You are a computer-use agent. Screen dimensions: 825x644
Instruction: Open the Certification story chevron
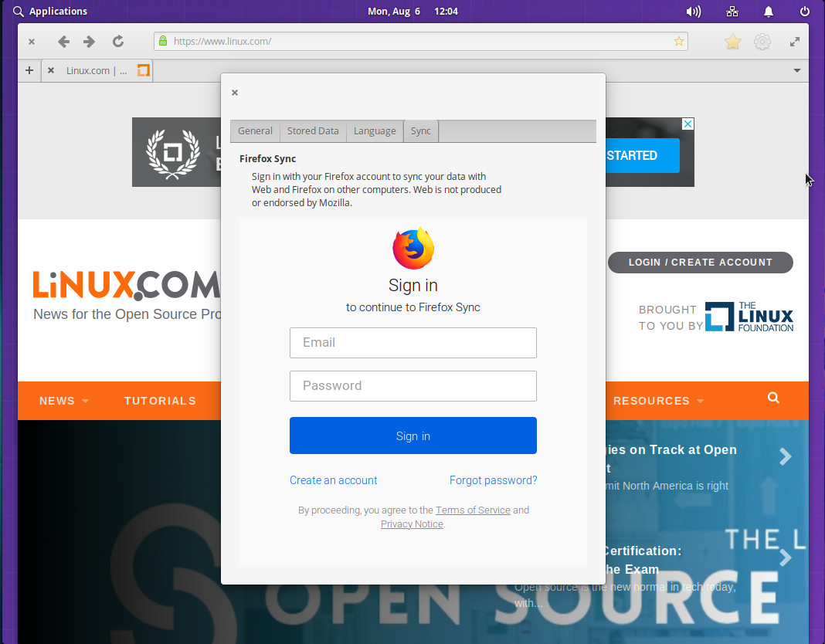tap(785, 558)
